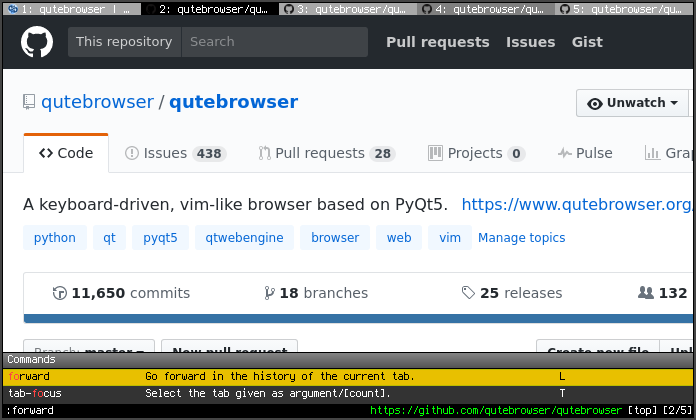
Task: Open the bold qutebrowser repository link
Action: (233, 102)
